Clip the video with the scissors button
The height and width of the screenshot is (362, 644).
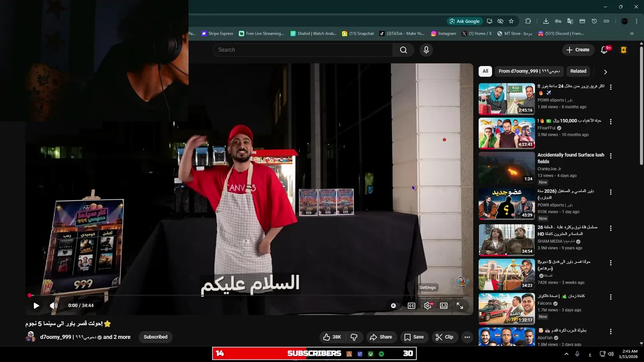(x=444, y=337)
